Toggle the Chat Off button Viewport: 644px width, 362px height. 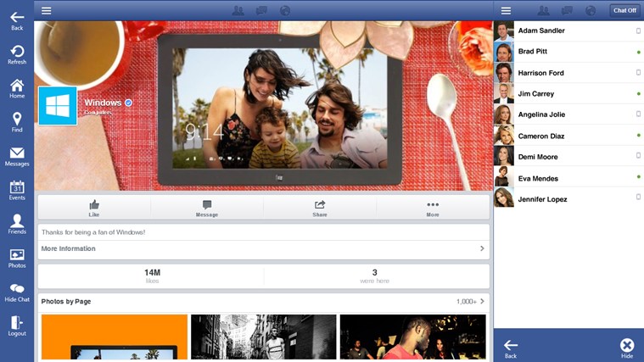[x=624, y=10]
